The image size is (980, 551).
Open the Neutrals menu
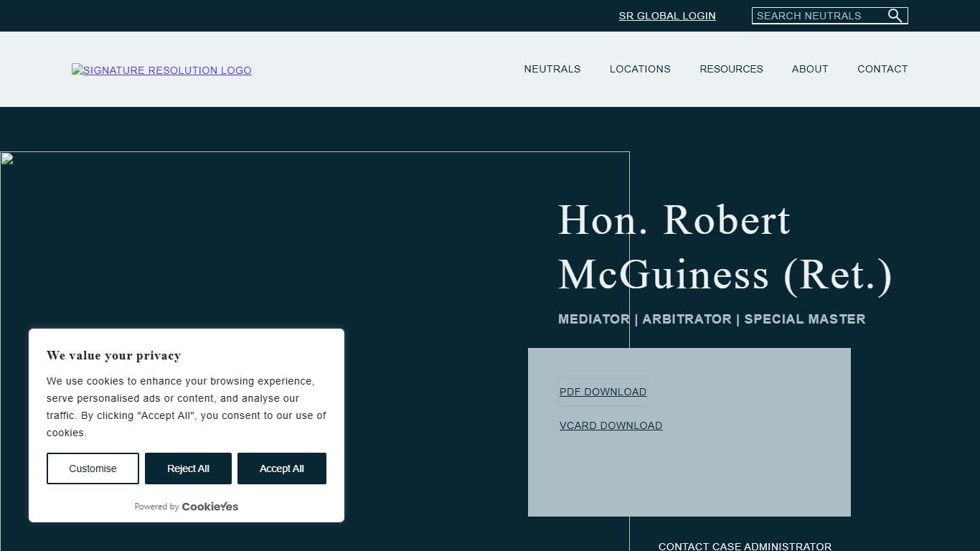552,69
